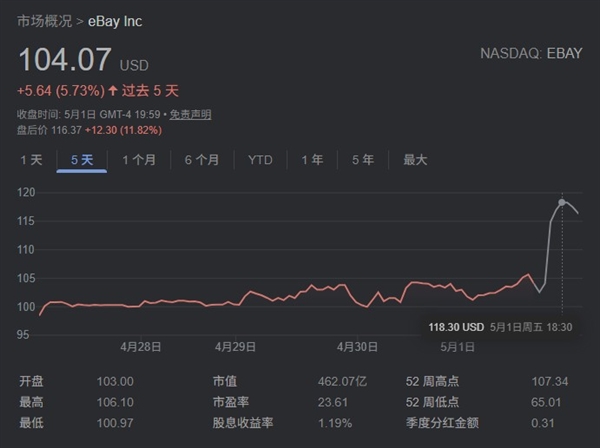Click the 120 y-axis label

click(x=26, y=192)
